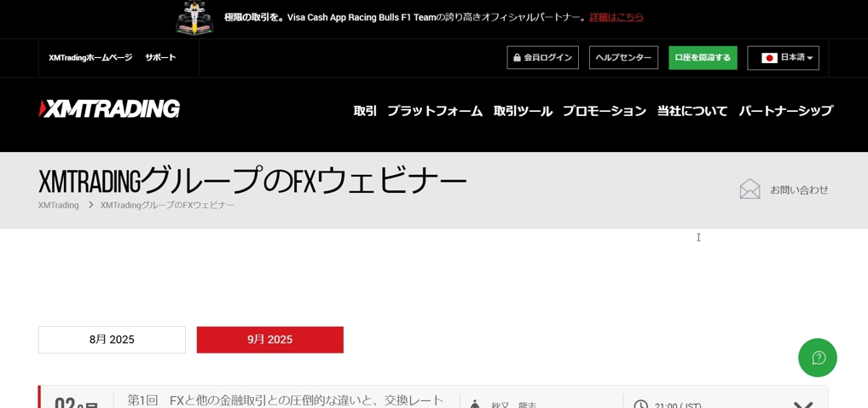Click the envelope icon beside お問い合わせ

pos(749,189)
